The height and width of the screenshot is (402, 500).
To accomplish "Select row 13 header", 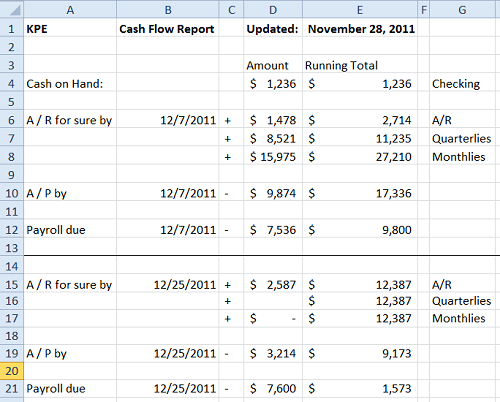I will click(12, 248).
